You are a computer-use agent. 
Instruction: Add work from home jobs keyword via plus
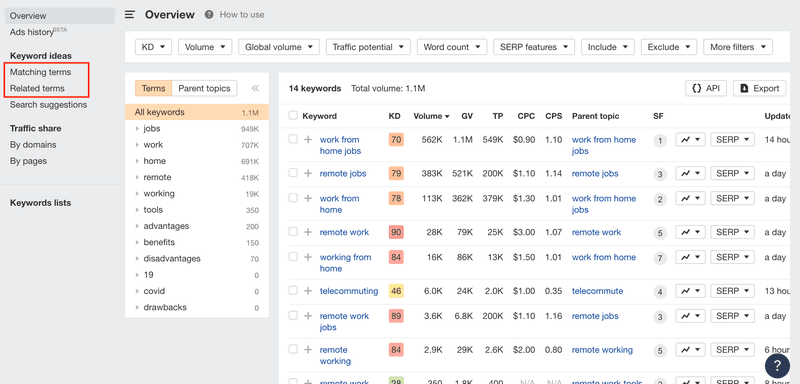(x=308, y=139)
